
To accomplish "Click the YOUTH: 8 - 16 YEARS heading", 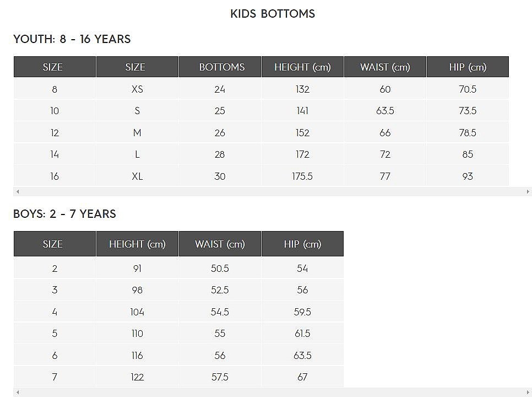I will 72,39.
